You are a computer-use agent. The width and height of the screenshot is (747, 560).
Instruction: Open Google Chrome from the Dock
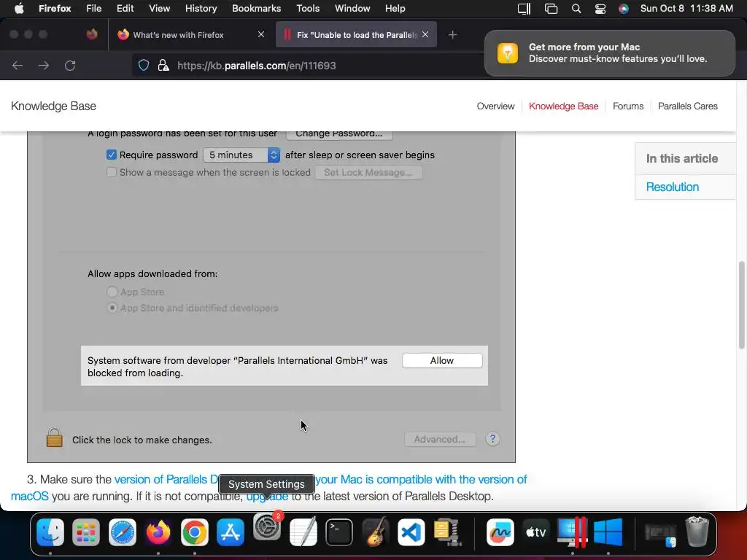click(194, 532)
